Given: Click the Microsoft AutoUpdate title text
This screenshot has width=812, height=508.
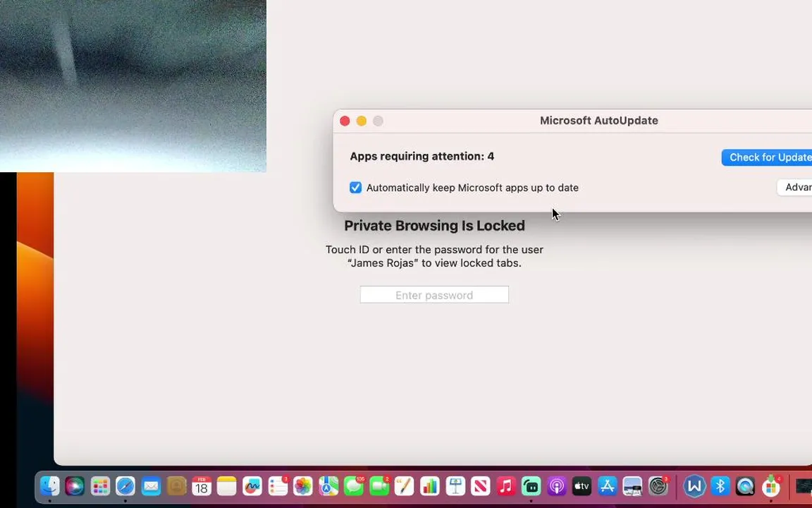Looking at the screenshot, I should click(x=598, y=120).
